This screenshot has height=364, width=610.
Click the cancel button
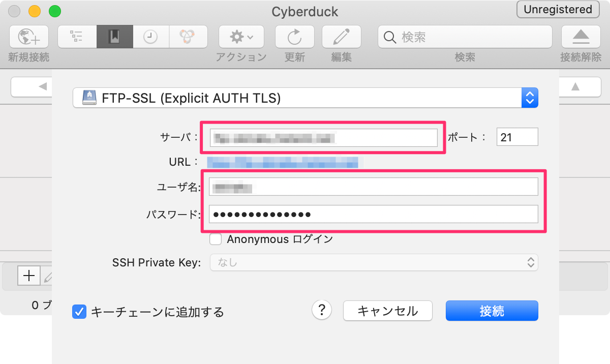point(388,311)
